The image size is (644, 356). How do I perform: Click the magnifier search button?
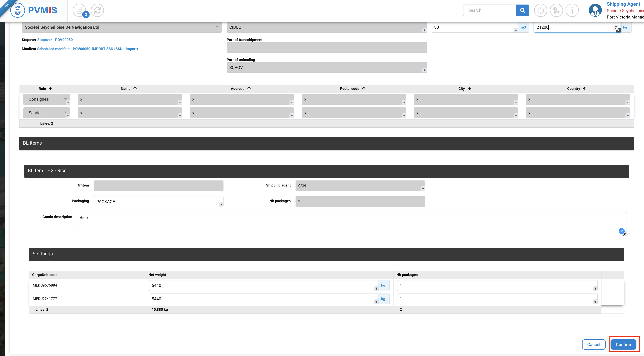[x=522, y=10]
